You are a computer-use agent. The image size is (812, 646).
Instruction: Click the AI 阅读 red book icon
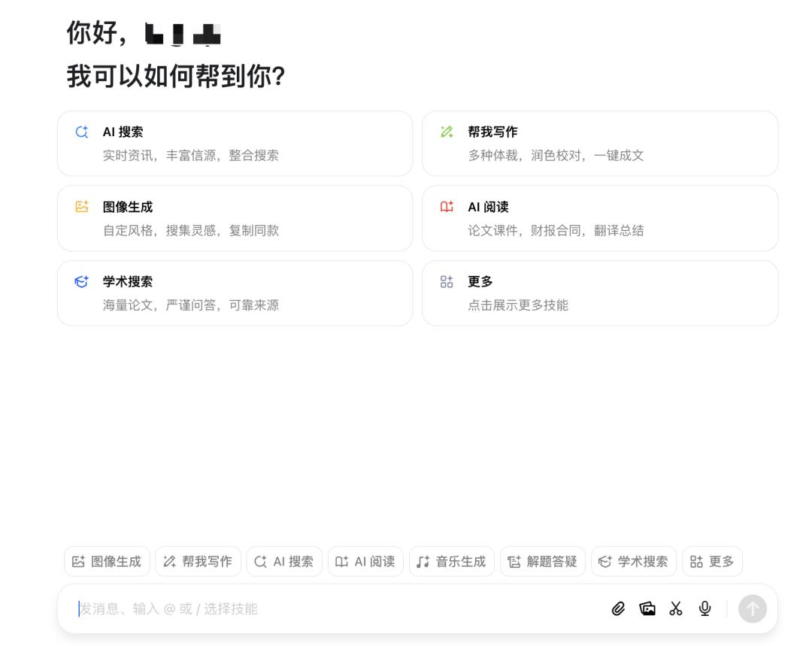447,207
